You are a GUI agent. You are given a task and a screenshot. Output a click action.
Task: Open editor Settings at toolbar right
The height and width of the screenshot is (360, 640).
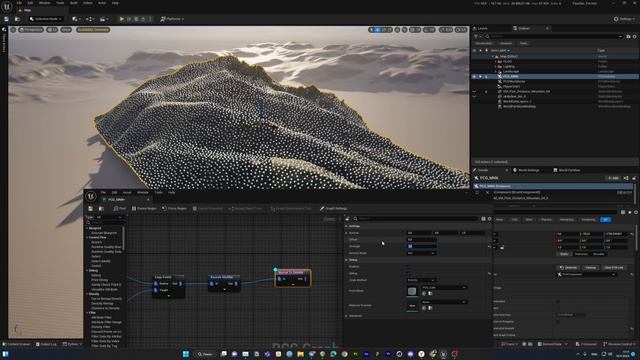[624, 19]
